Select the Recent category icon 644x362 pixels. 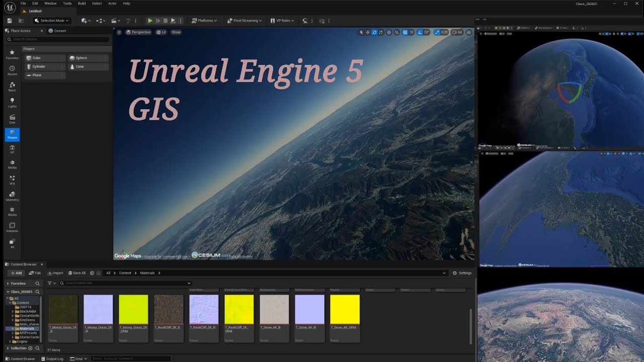[12, 70]
